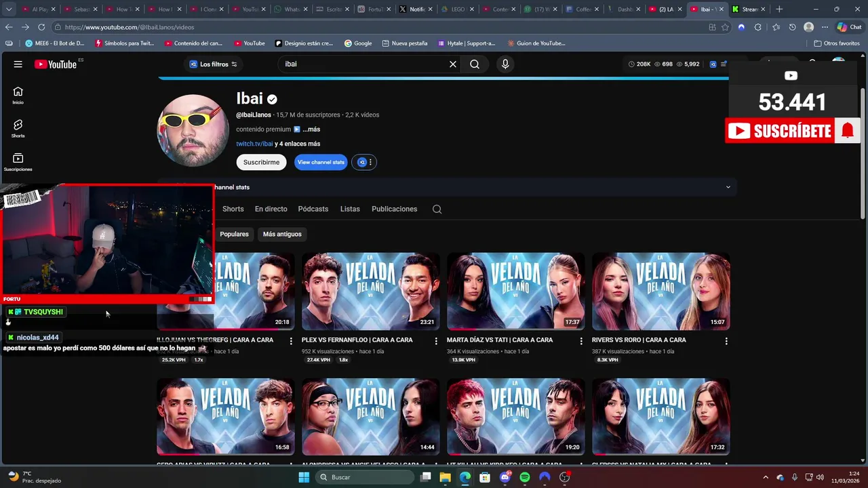Show y 4 enlaces más links

click(297, 144)
